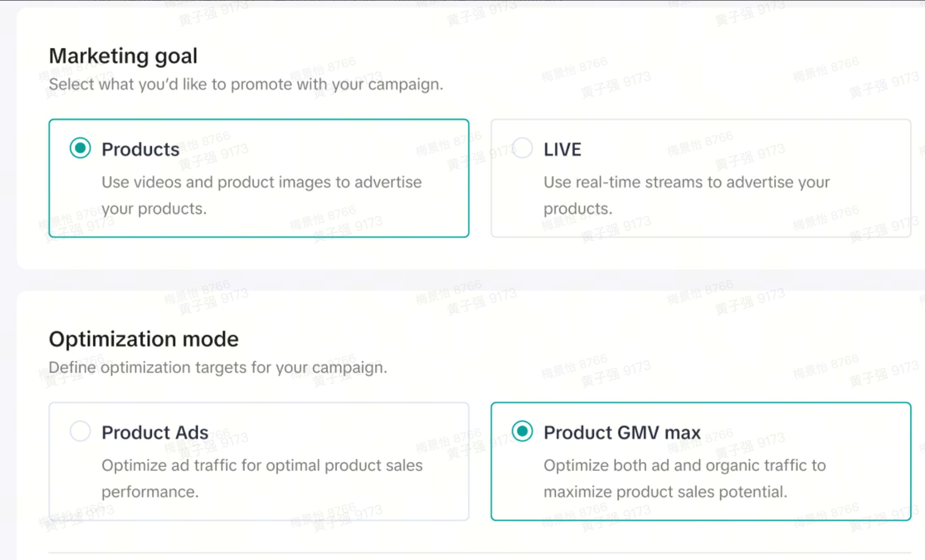
Task: Click the "Define optimization targets" subtitle
Action: pos(218,367)
